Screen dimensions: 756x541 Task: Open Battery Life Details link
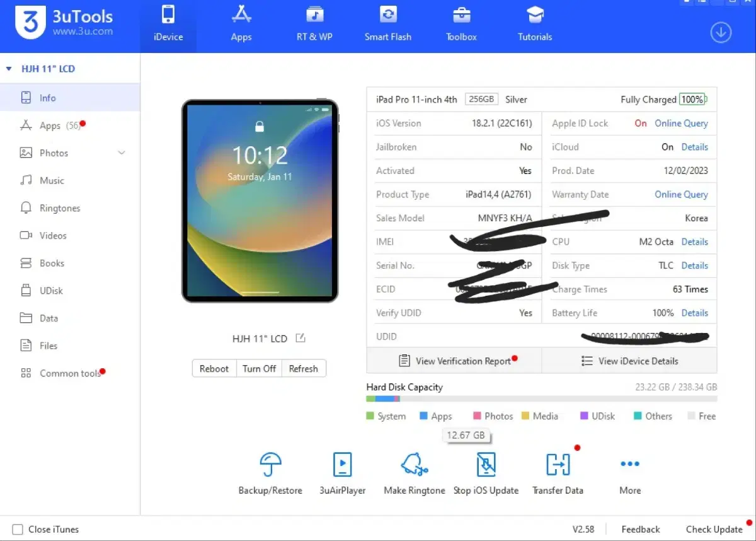pyautogui.click(x=694, y=313)
